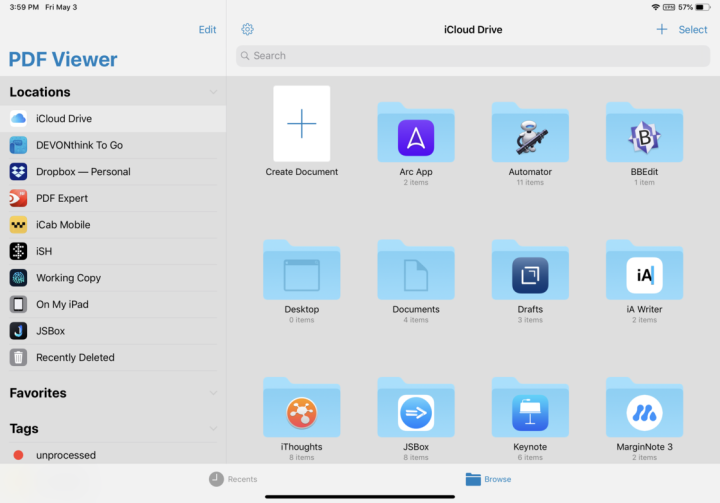Click the 'Recently Deleted' label
The width and height of the screenshot is (720, 503).
click(x=75, y=357)
